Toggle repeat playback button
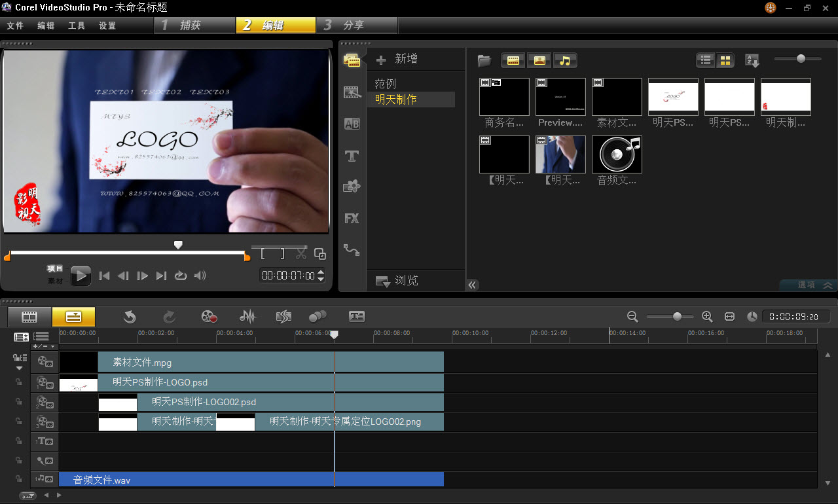The height and width of the screenshot is (504, 838). [181, 276]
